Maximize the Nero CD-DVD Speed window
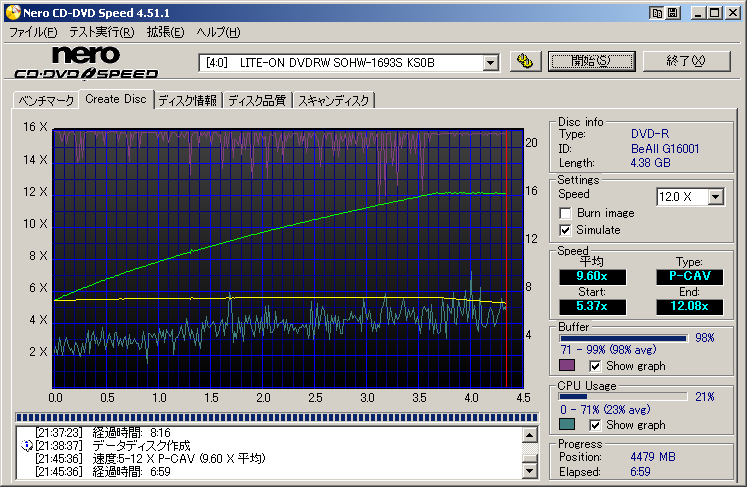747x487 pixels. [x=715, y=13]
